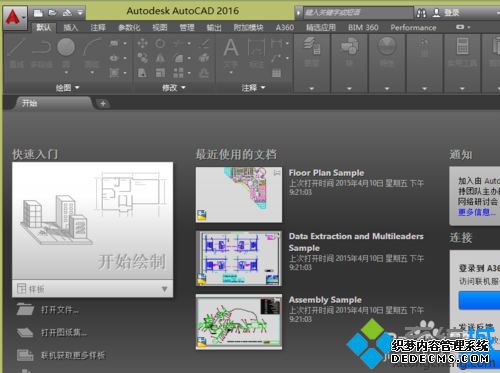Click the Plot icon in quick access toolbar

click(67, 13)
